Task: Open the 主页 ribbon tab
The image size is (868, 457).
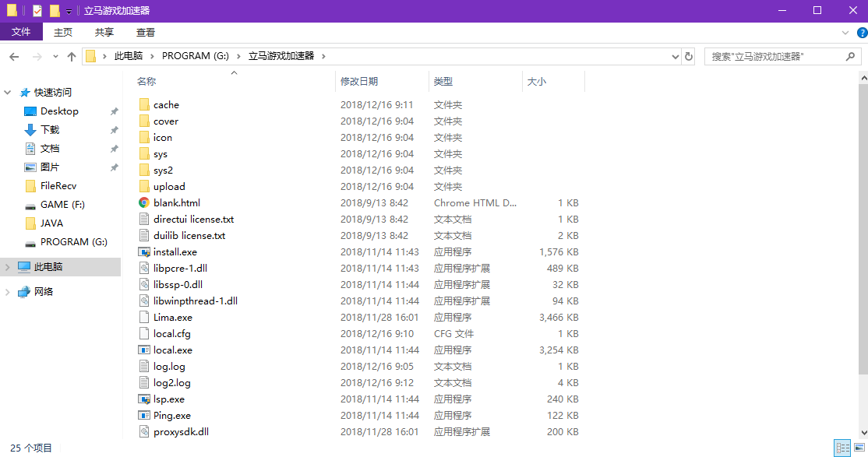Action: [x=62, y=32]
